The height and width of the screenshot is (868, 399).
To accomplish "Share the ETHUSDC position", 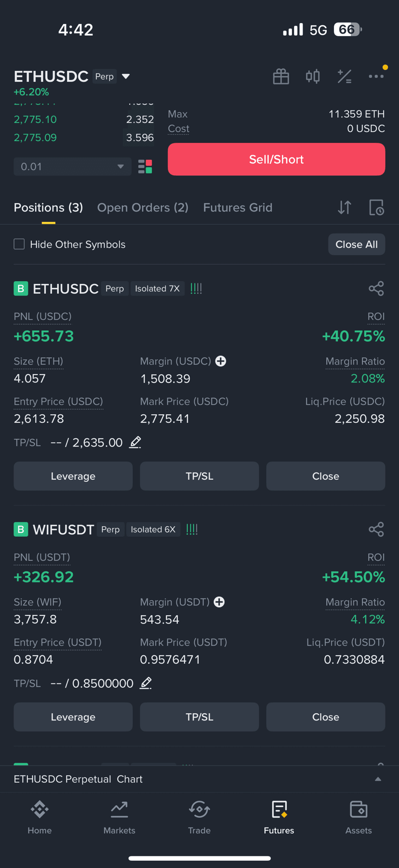I will coord(376,288).
